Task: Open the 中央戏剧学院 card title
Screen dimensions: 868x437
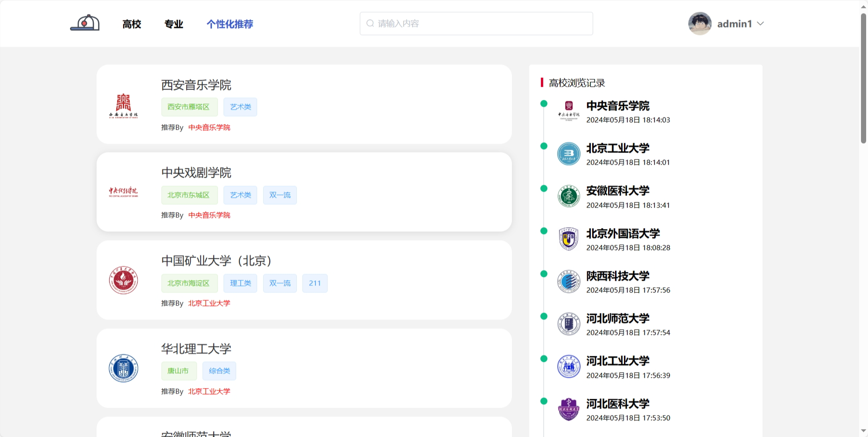Action: (196, 173)
